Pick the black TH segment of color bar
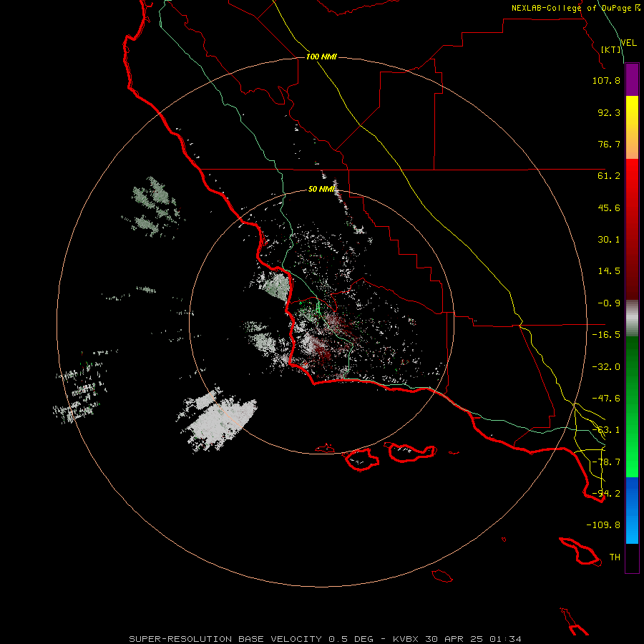Image resolution: width=644 pixels, height=644 pixels. pyautogui.click(x=632, y=558)
